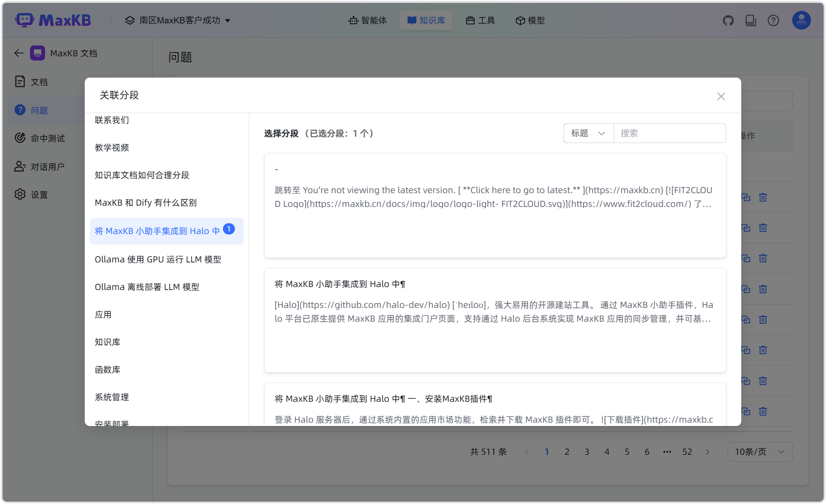Delete the first segment using the trash icon
The image size is (826, 504).
763,197
